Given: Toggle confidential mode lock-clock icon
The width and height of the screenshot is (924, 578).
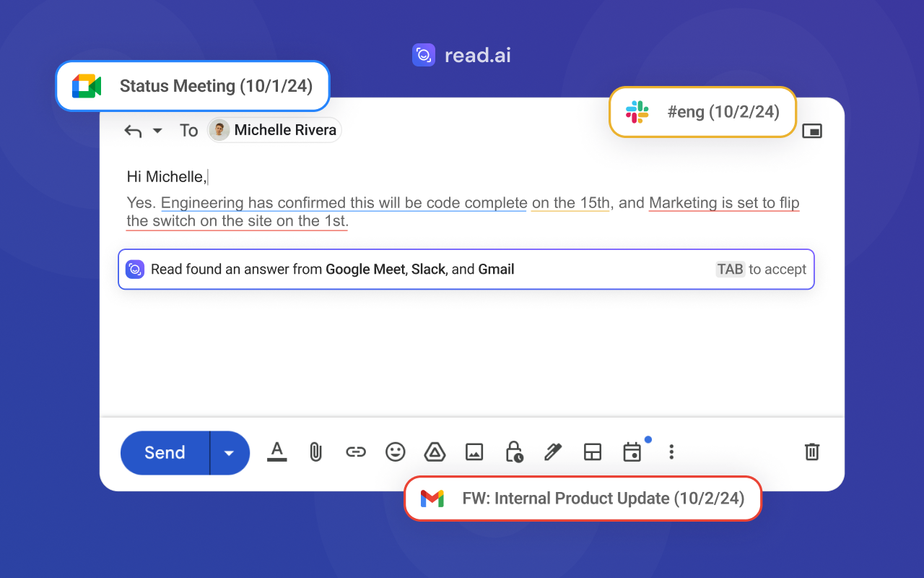Looking at the screenshot, I should pyautogui.click(x=513, y=452).
